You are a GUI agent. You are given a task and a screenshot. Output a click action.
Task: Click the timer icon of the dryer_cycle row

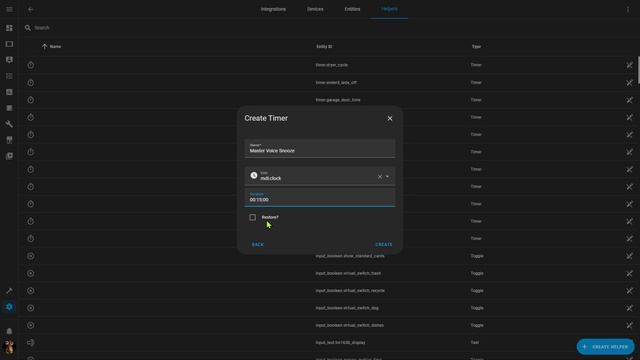(31, 65)
